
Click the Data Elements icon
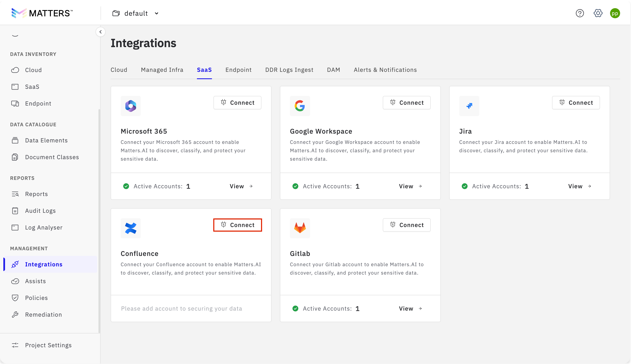(x=15, y=140)
